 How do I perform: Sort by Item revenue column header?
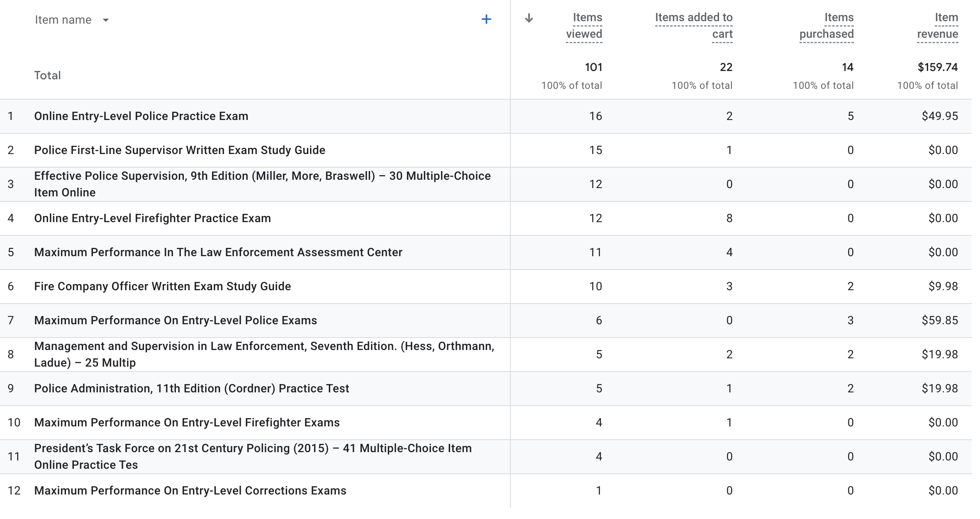(938, 26)
